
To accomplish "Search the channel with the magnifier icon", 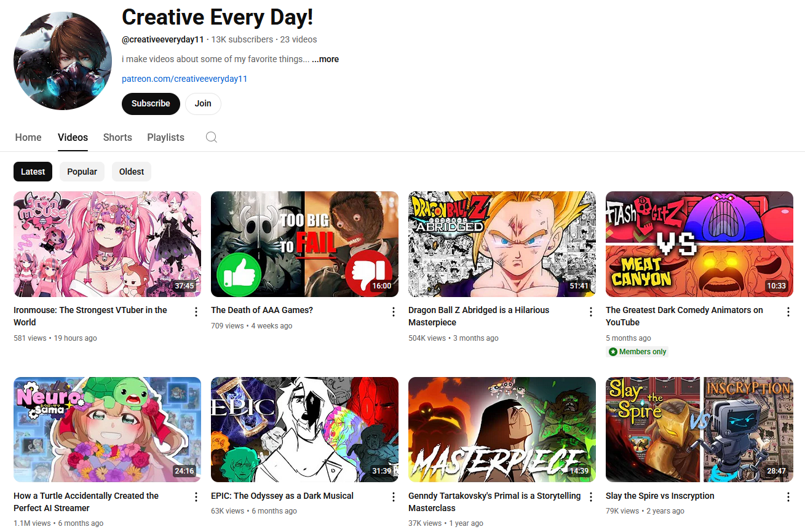I will click(212, 137).
